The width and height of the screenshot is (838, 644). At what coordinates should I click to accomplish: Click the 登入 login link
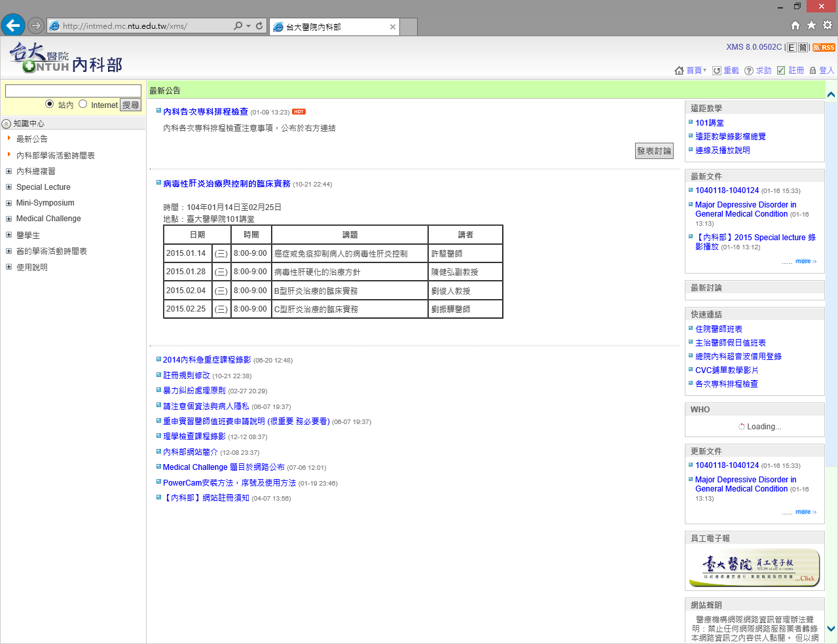coord(822,71)
